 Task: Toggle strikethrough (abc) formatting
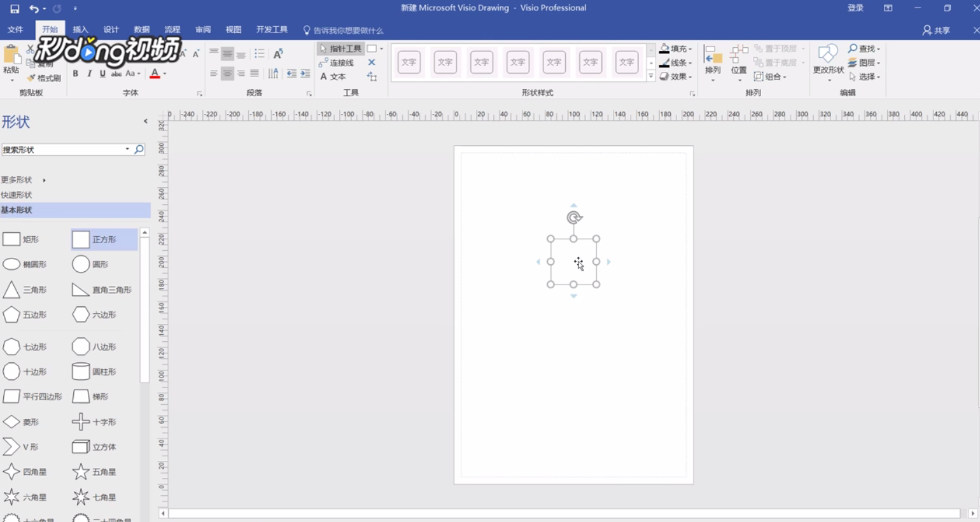pos(116,73)
